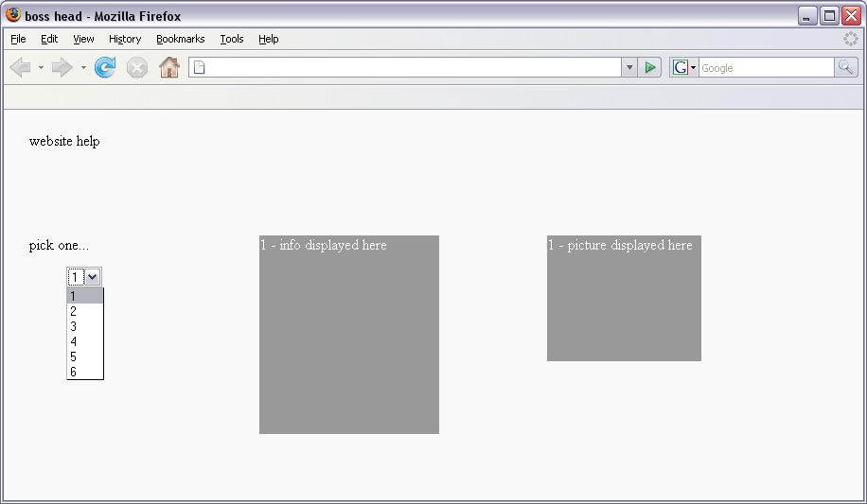Choose option 4 in the list
Viewport: 867px width, 504px height.
point(84,341)
